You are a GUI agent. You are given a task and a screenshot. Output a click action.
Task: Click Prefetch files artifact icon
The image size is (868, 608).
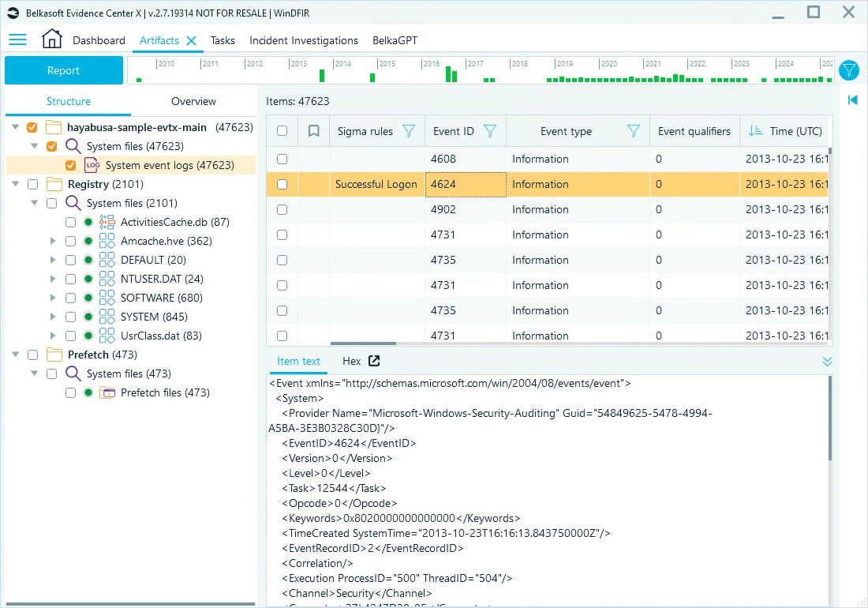tap(107, 392)
